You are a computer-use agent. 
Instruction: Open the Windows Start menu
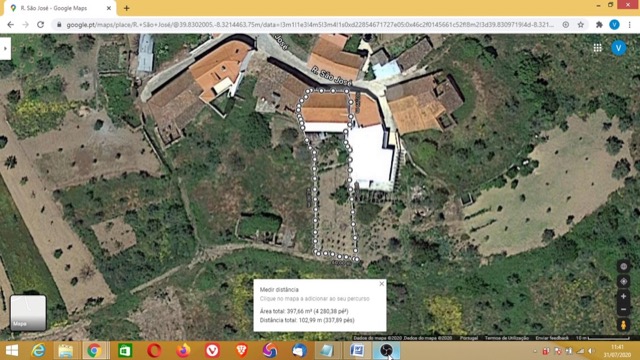point(12,351)
